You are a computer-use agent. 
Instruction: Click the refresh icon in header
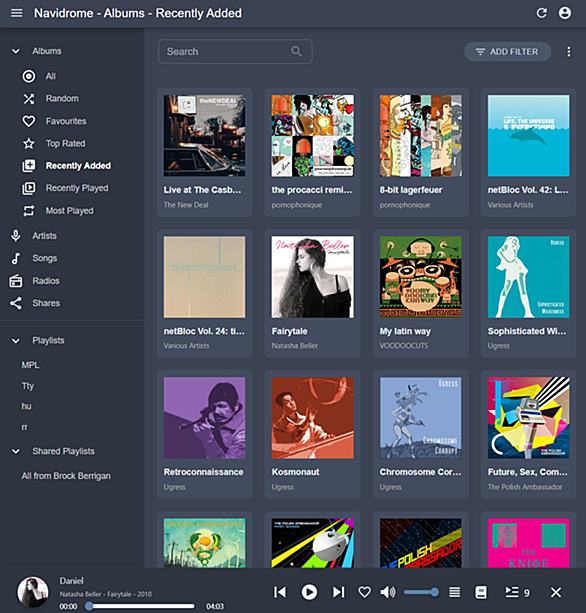coord(541,13)
